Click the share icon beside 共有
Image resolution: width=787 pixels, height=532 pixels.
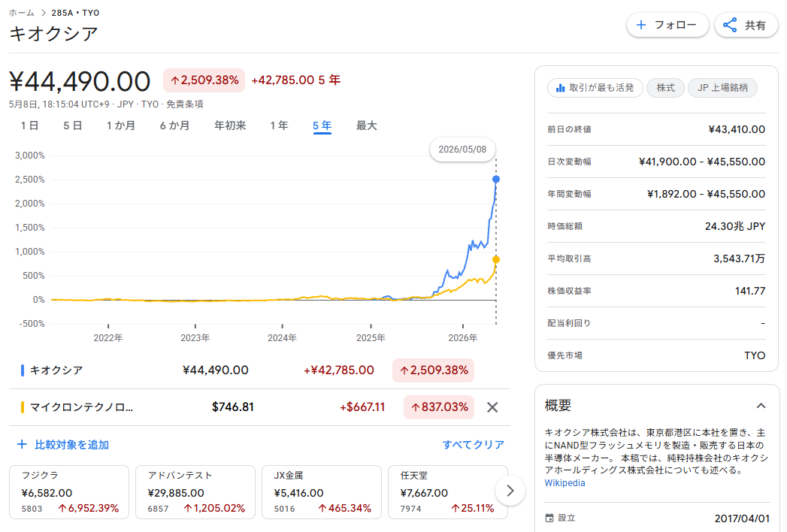(730, 25)
